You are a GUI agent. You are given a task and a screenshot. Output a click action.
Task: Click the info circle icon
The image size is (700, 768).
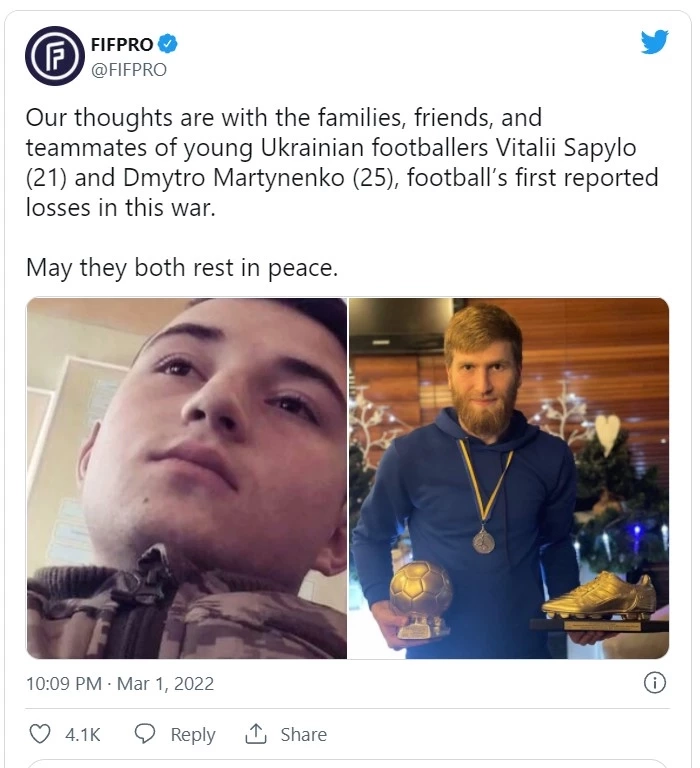coord(654,683)
